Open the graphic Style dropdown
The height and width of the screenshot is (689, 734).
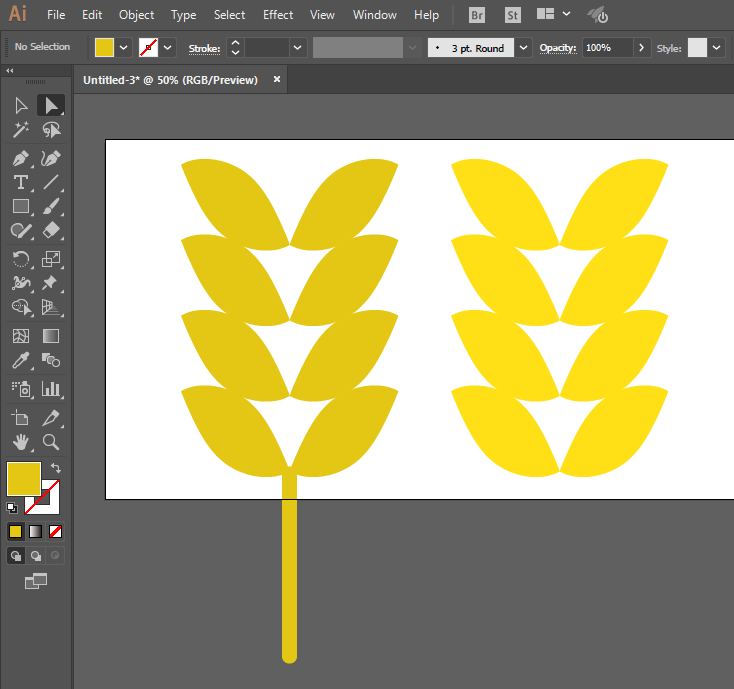pos(716,48)
